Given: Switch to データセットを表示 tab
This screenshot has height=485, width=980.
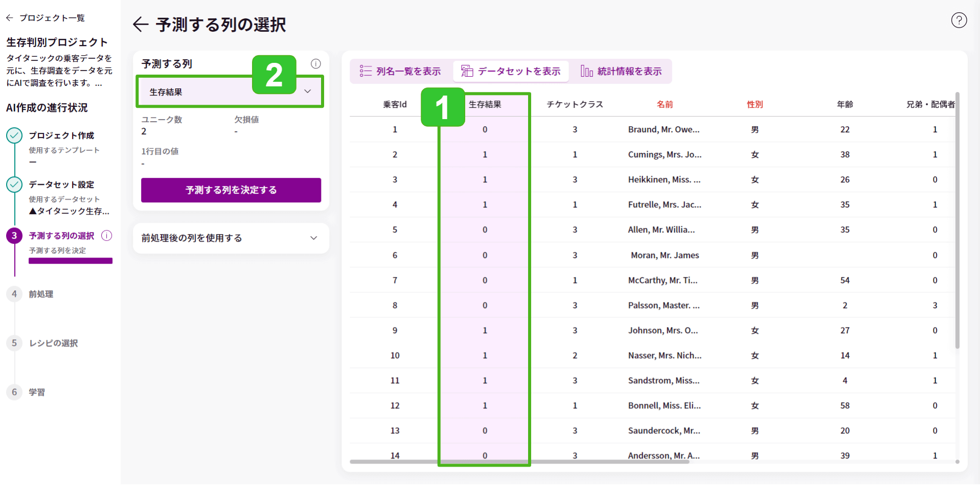Looking at the screenshot, I should coord(511,71).
